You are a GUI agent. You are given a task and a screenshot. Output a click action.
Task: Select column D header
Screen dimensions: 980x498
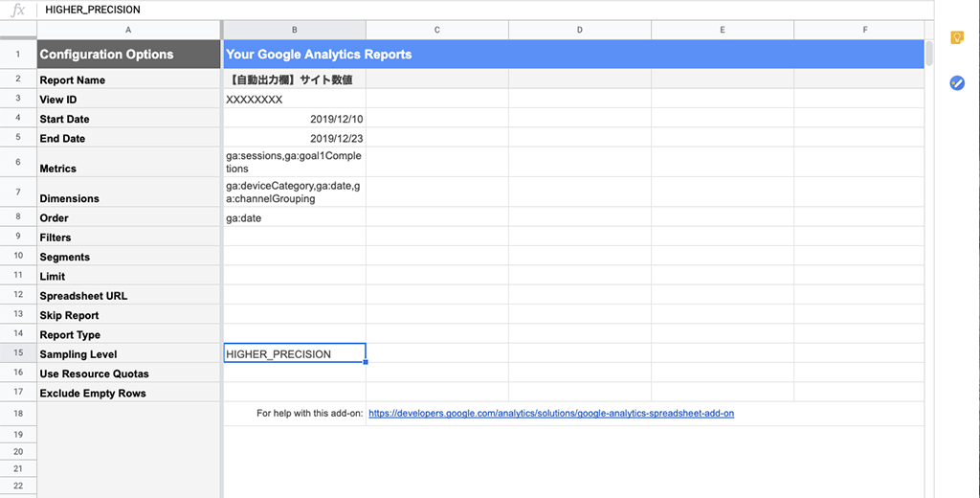[579, 30]
